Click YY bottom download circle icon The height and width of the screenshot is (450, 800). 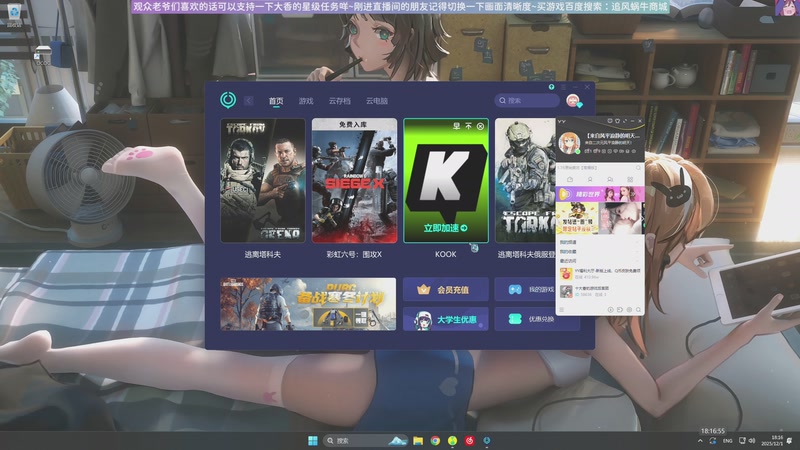(x=610, y=310)
